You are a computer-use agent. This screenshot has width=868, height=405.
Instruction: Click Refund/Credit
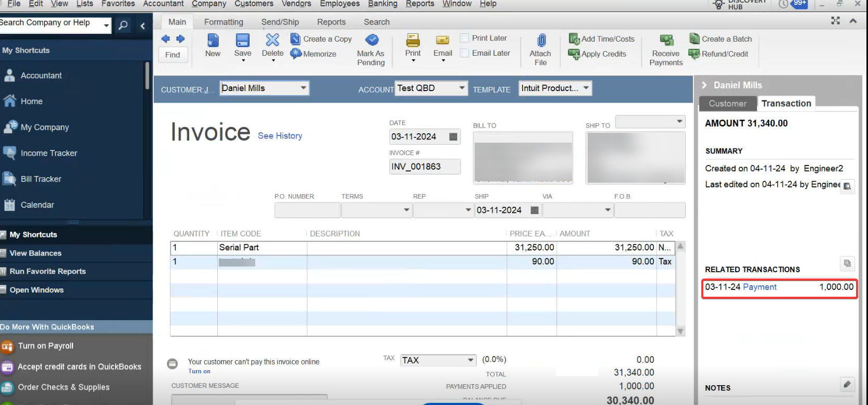click(718, 54)
